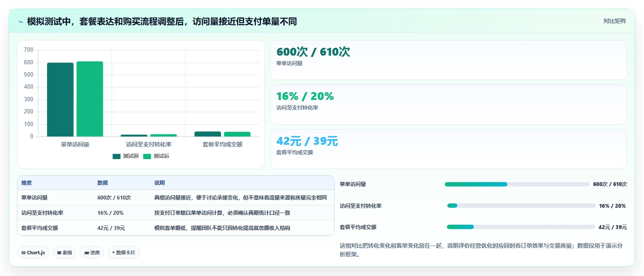Click the 菜单访问量 table row label
Image resolution: width=644 pixels, height=276 pixels.
tap(34, 198)
